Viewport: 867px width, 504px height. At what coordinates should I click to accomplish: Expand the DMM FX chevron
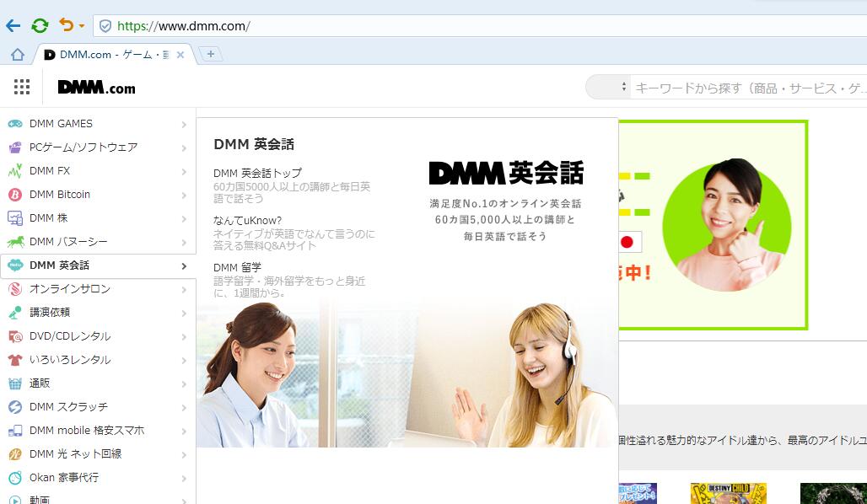tap(184, 172)
